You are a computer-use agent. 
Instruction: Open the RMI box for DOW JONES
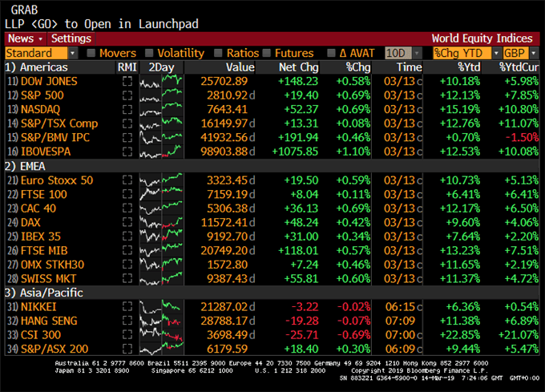click(x=127, y=81)
